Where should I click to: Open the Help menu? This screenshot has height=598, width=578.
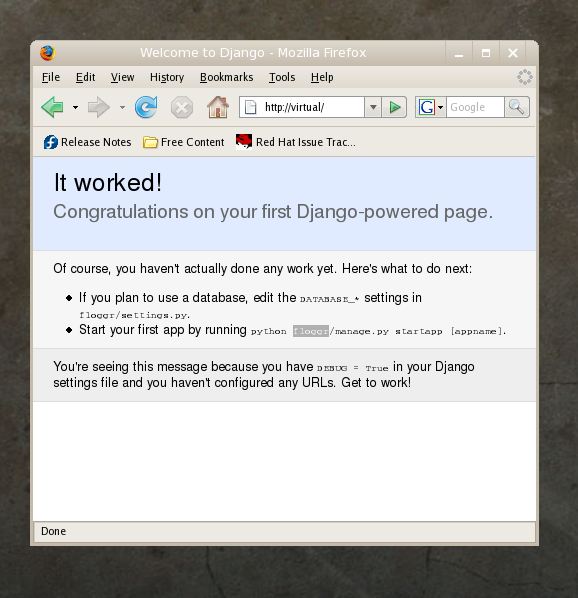[322, 77]
